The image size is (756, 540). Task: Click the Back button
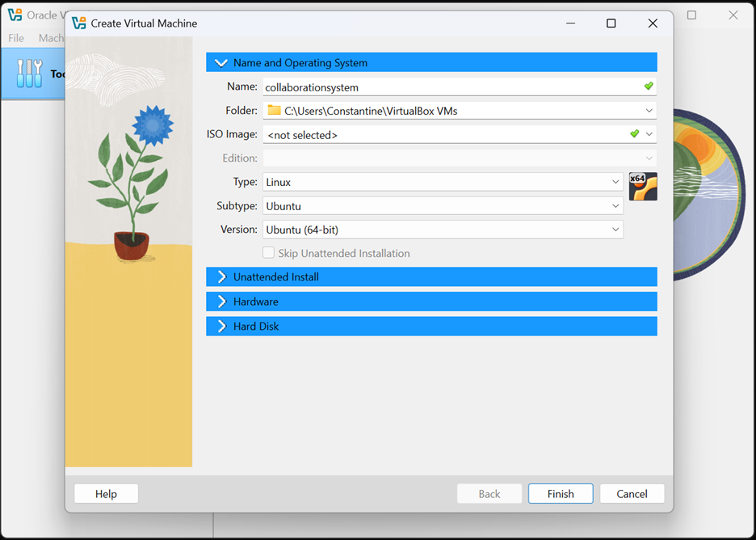[x=489, y=494]
